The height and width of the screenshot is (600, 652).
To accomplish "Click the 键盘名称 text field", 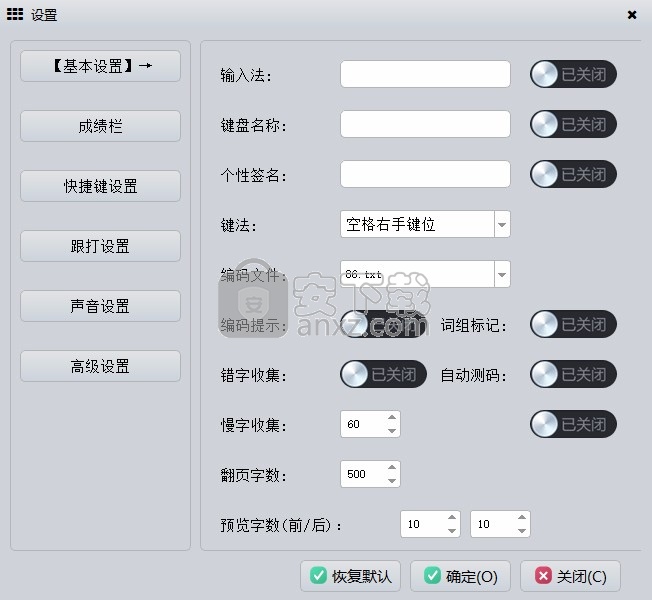I will coord(425,124).
